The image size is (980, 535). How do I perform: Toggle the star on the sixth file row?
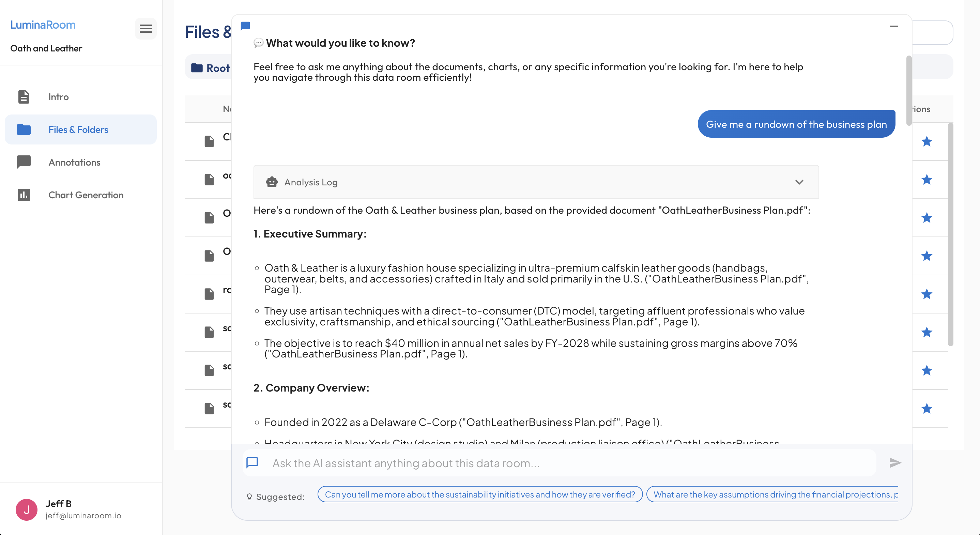coord(927,332)
